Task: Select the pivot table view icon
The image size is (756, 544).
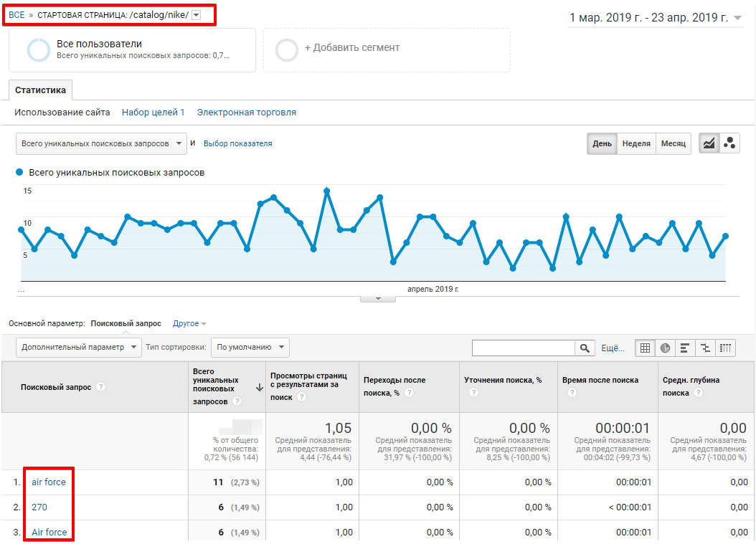Action: tap(726, 348)
